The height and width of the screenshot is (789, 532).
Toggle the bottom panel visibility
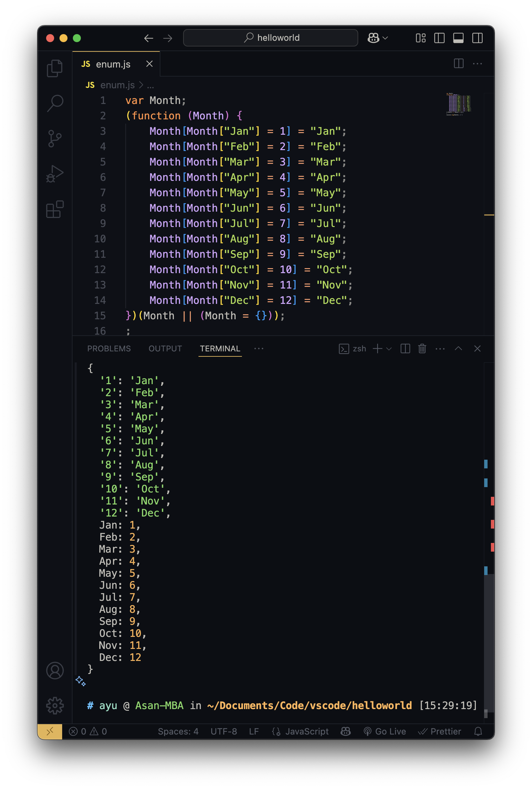(x=458, y=38)
